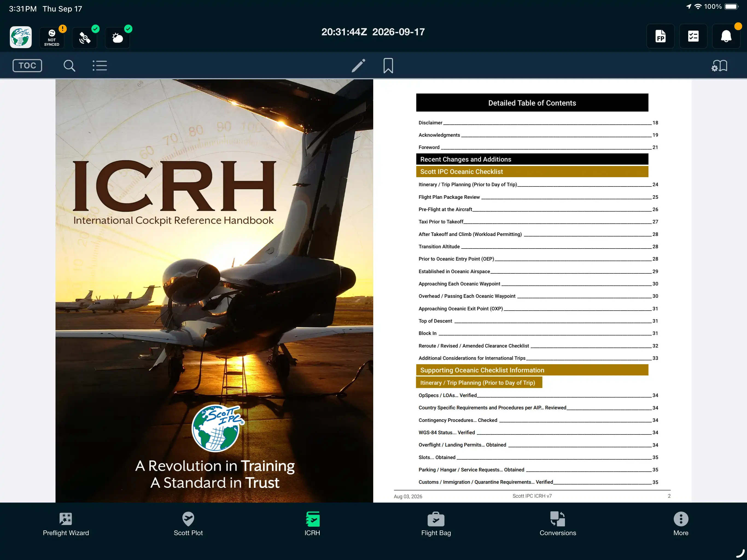
Task: Go to WGS-84 Status... Verified
Action: click(538, 432)
